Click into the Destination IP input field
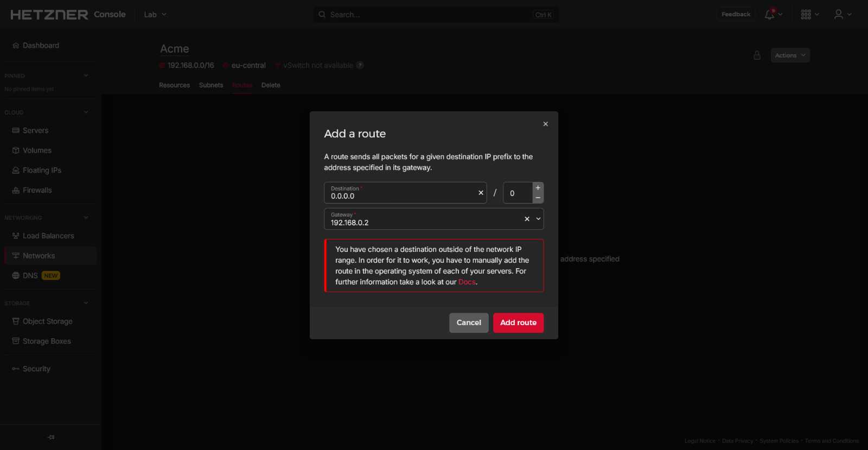The image size is (868, 450). [401, 196]
